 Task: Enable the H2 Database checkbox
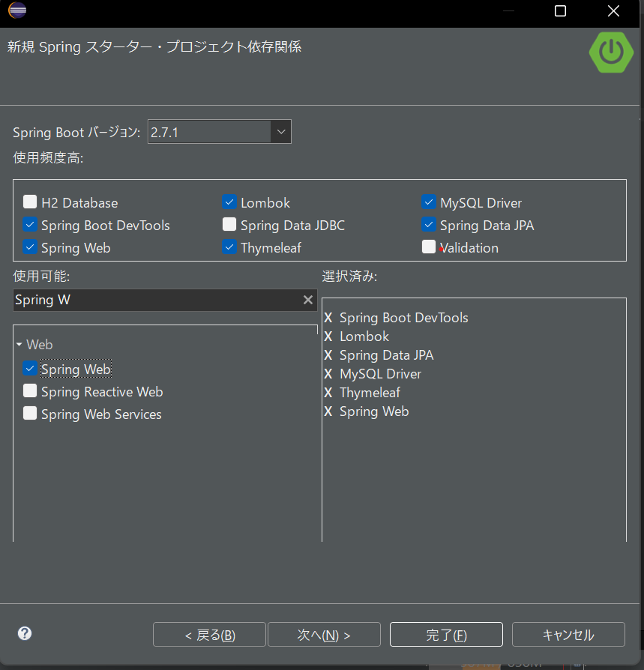tap(29, 202)
